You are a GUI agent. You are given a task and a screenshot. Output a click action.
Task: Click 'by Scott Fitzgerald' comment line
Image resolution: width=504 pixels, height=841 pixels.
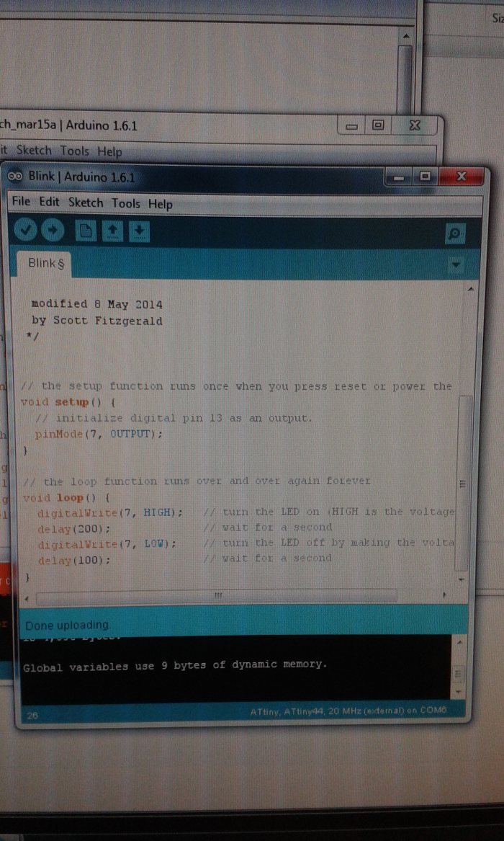click(97, 321)
